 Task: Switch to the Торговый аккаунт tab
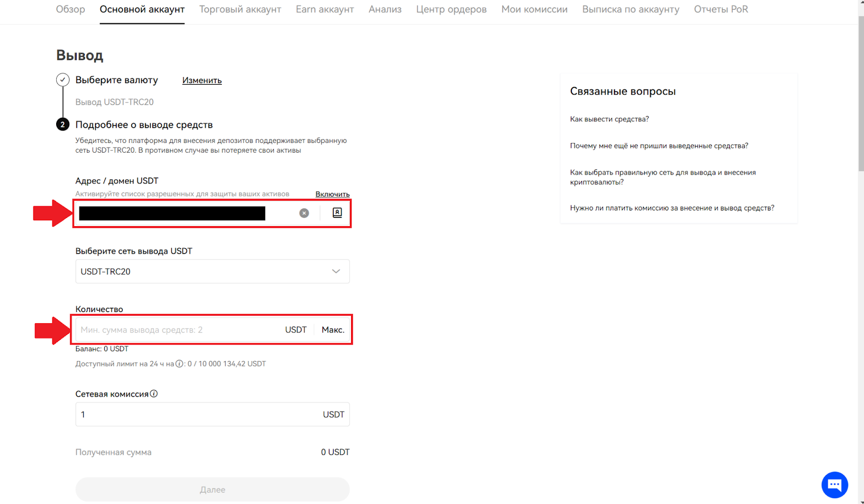pyautogui.click(x=240, y=9)
